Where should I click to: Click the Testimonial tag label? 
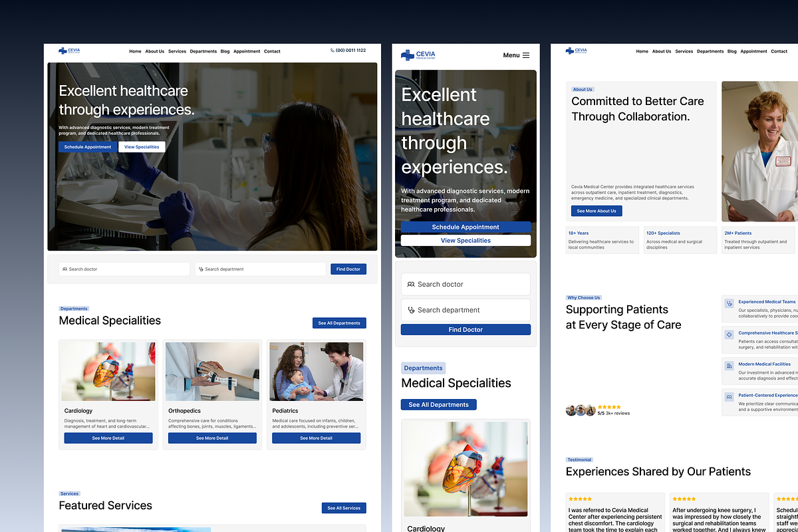pyautogui.click(x=579, y=460)
